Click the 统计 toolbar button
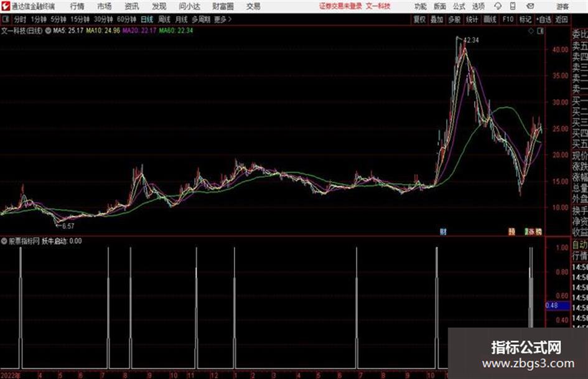Image resolution: width=588 pixels, height=379 pixels. (472, 19)
